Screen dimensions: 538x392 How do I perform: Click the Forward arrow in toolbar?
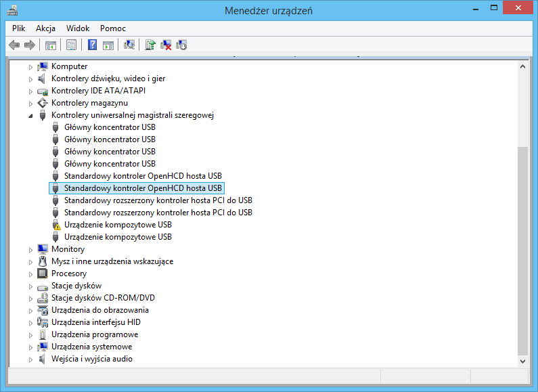29,45
